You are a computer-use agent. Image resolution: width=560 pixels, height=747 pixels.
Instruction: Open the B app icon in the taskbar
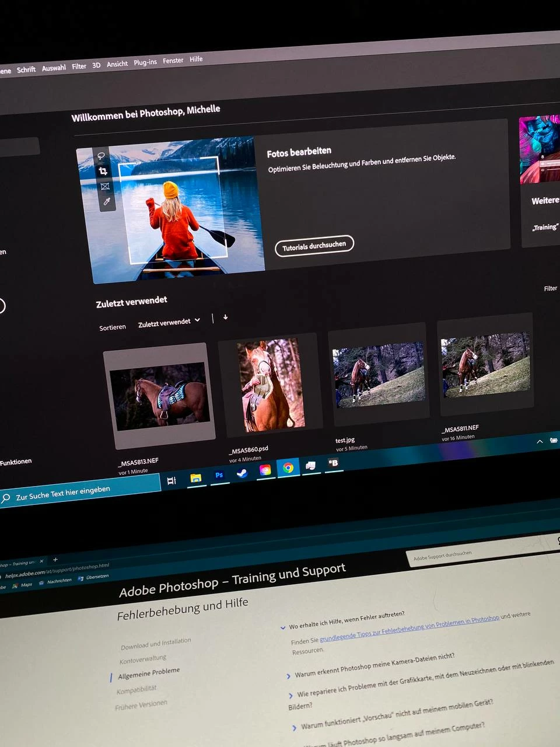point(334,462)
